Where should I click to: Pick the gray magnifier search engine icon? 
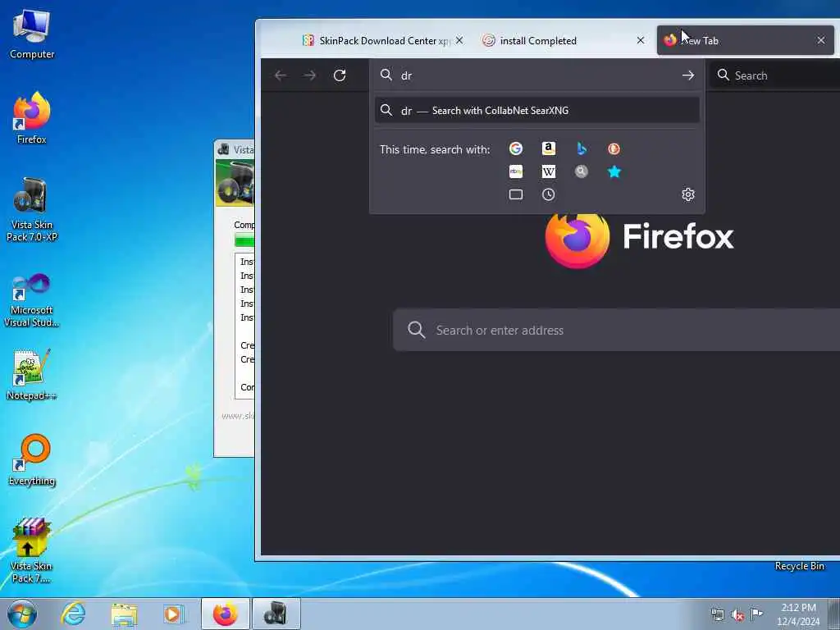[582, 171]
